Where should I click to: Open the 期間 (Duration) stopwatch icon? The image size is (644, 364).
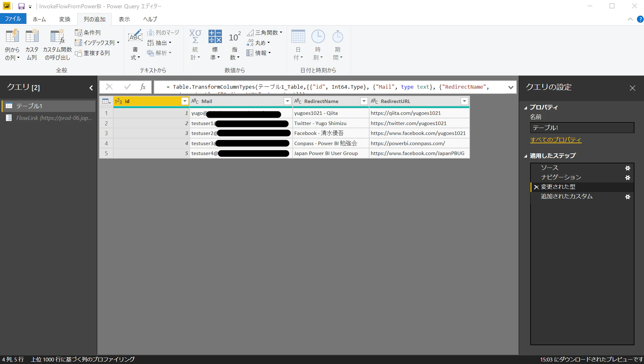pyautogui.click(x=338, y=36)
